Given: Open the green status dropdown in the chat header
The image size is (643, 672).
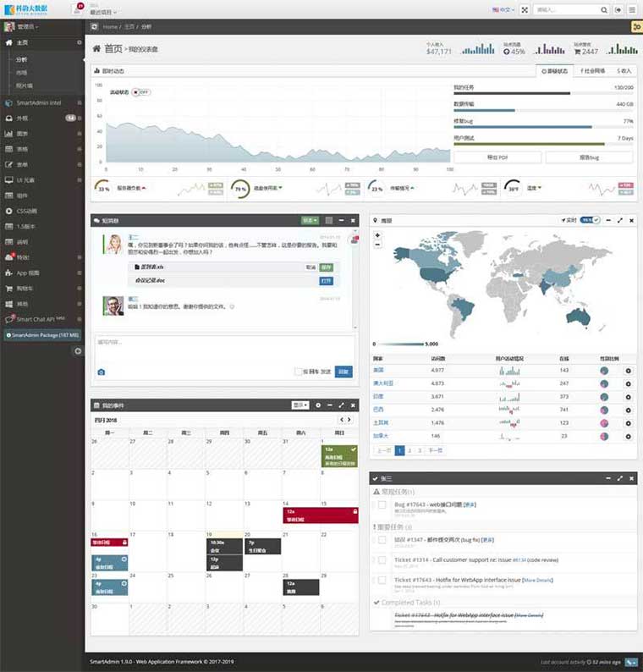Looking at the screenshot, I should pyautogui.click(x=310, y=220).
